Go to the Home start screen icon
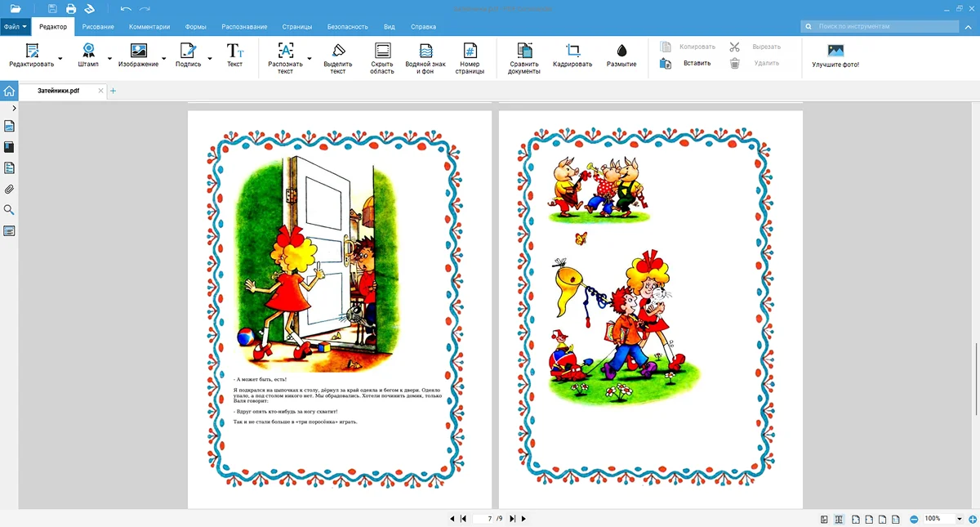The width and height of the screenshot is (980, 527). (x=9, y=91)
